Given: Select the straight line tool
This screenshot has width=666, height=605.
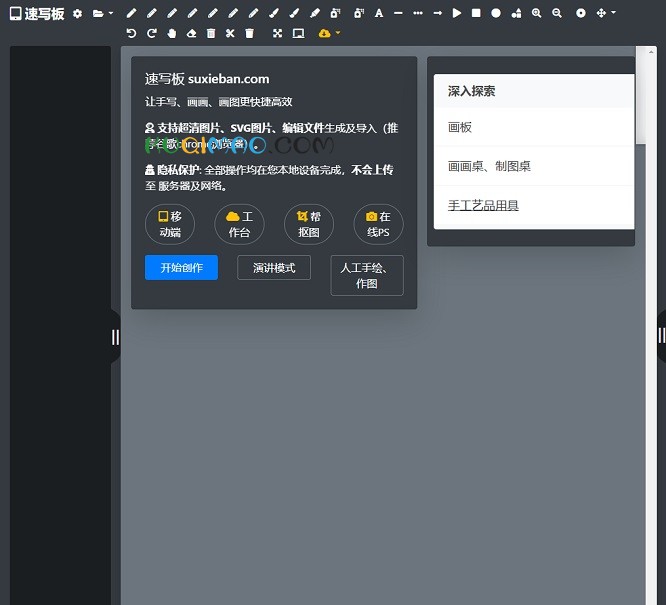Looking at the screenshot, I should pos(398,14).
